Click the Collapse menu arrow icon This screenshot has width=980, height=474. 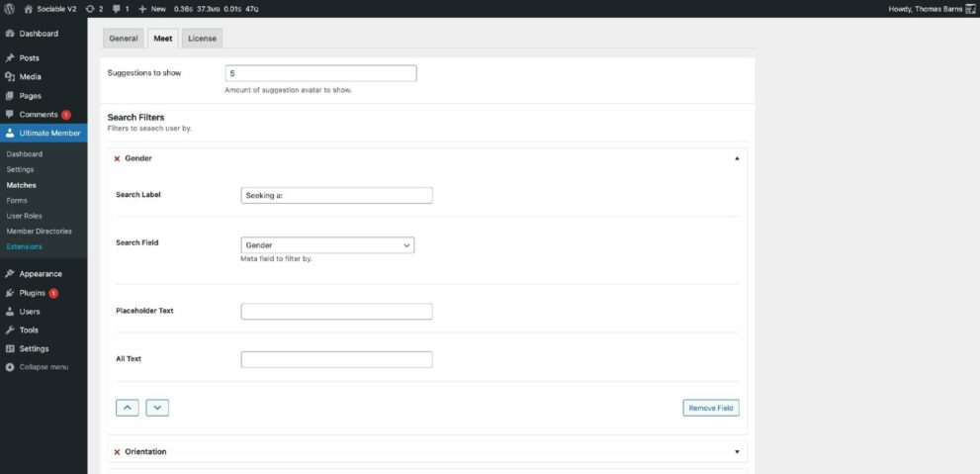pyautogui.click(x=9, y=367)
